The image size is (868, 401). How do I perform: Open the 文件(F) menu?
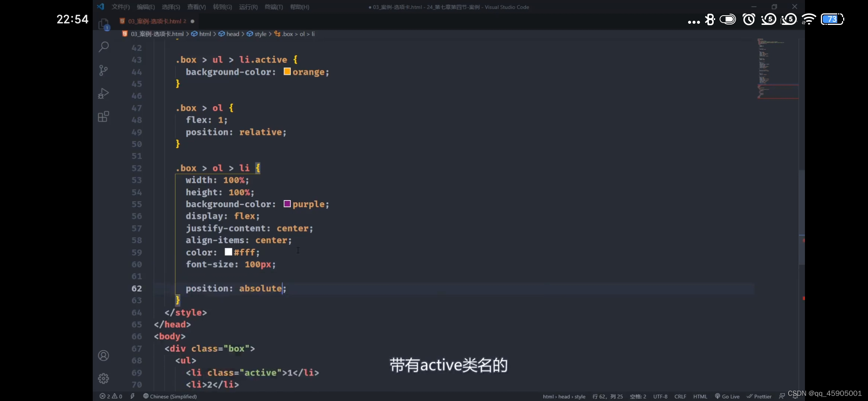tap(121, 7)
